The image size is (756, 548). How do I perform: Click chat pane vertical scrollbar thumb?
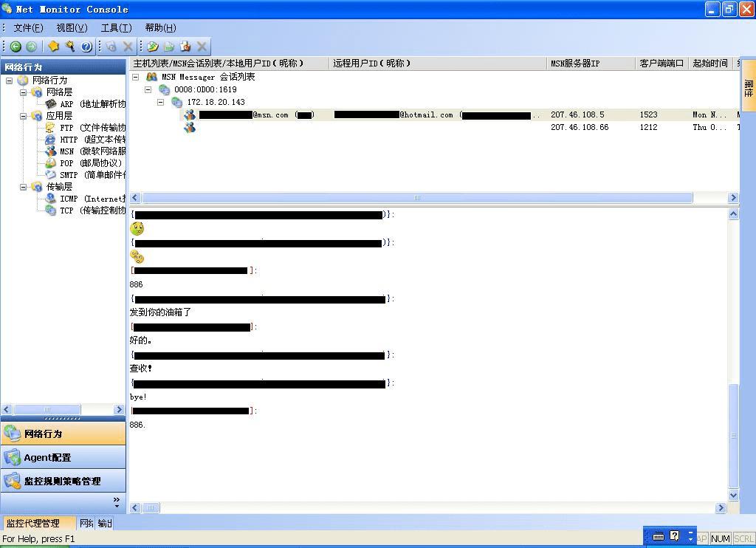[x=733, y=436]
